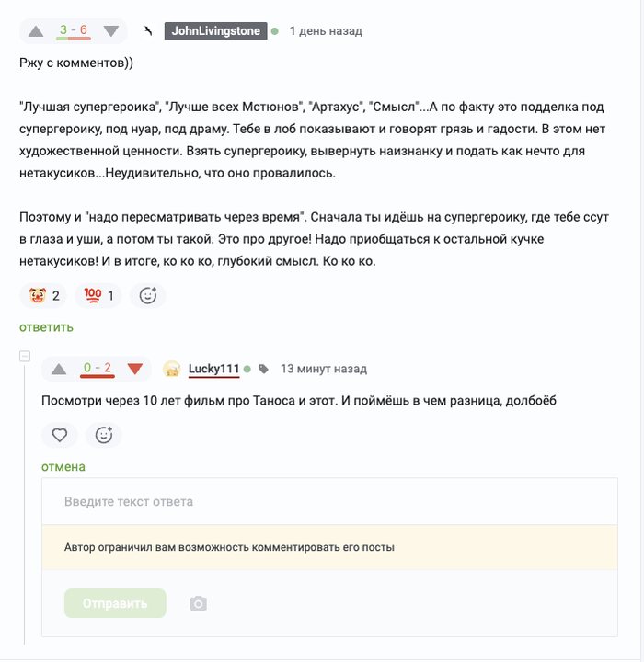Add emoji reaction to JohnLivingstone's comment
The image size is (644, 662).
147,295
